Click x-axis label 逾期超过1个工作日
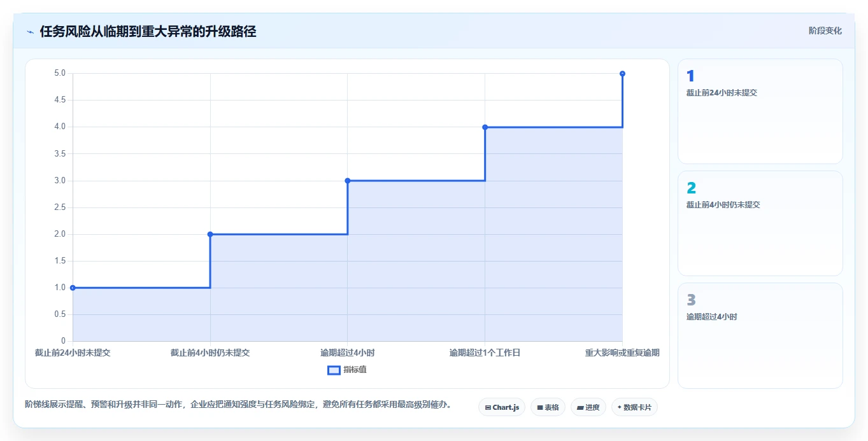The image size is (868, 441). (485, 353)
